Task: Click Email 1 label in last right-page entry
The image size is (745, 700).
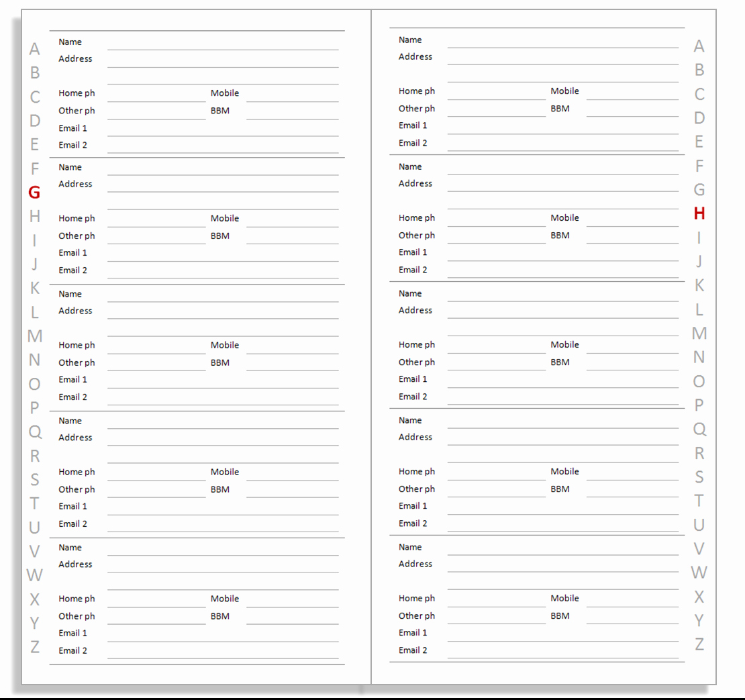Action: point(412,632)
